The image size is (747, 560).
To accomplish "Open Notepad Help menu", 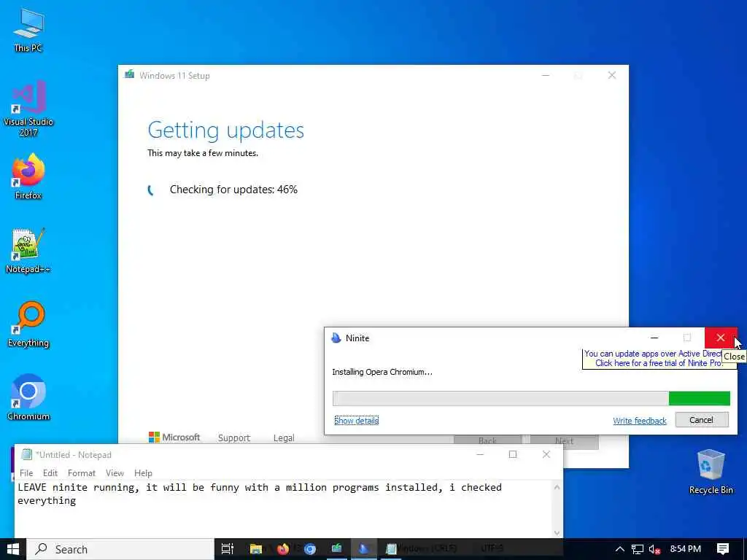I will click(x=143, y=472).
